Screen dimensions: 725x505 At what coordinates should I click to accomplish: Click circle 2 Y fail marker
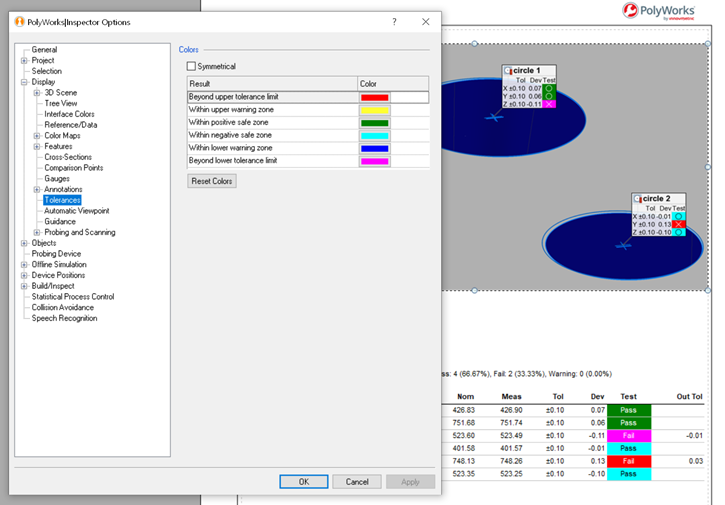(x=678, y=224)
